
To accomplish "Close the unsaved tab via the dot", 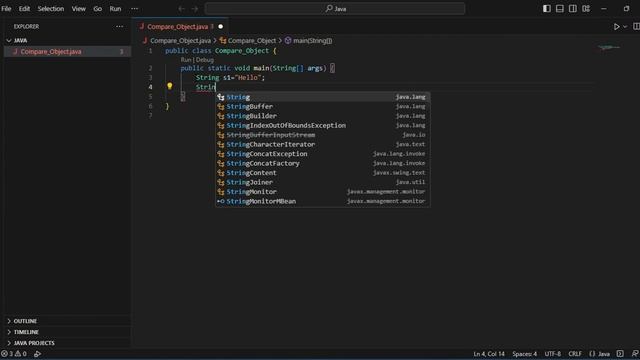I will click(220, 27).
